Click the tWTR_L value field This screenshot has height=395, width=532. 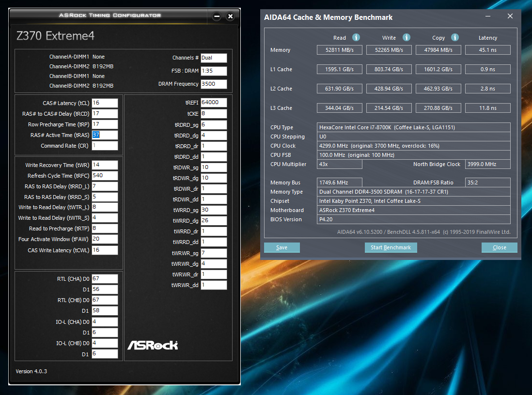tap(105, 207)
